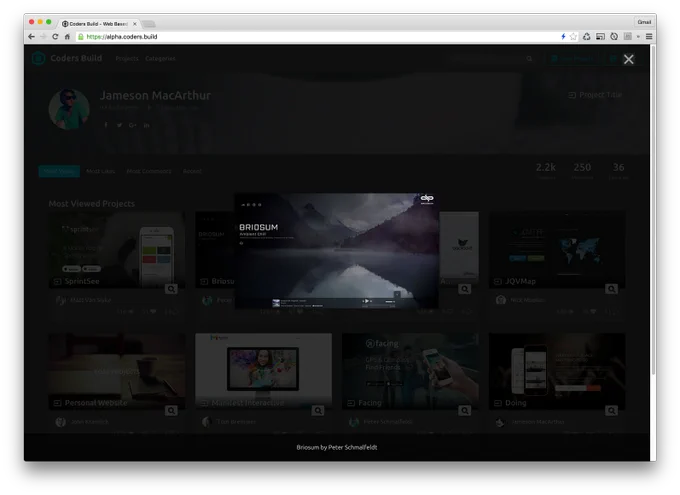Viewport: 680px width, 495px height.
Task: Click the clock extension icon in toolbar
Action: click(x=614, y=37)
